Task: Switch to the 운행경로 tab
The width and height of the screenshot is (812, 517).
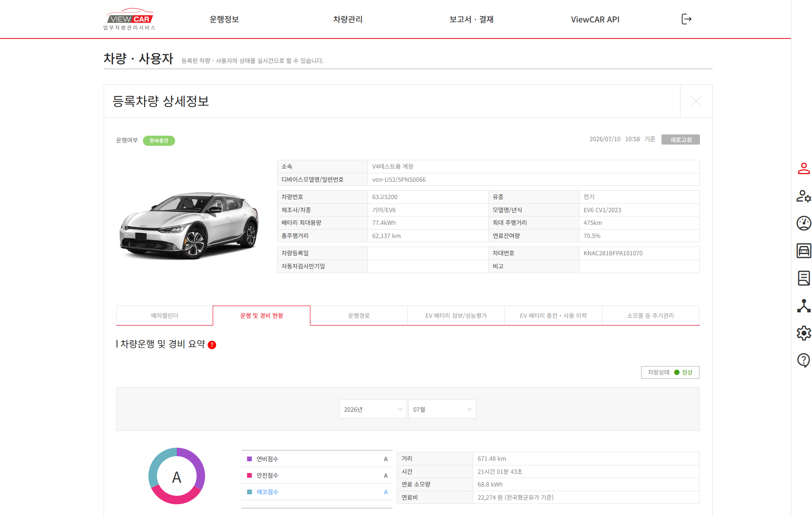Action: (x=359, y=316)
